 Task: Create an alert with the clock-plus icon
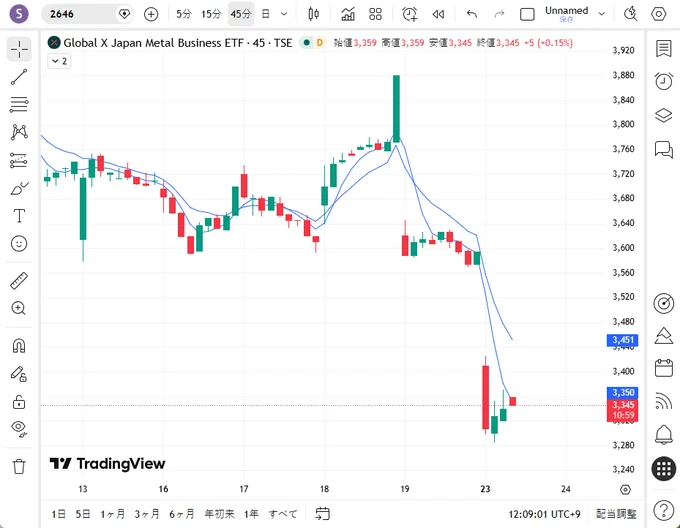[x=409, y=14]
